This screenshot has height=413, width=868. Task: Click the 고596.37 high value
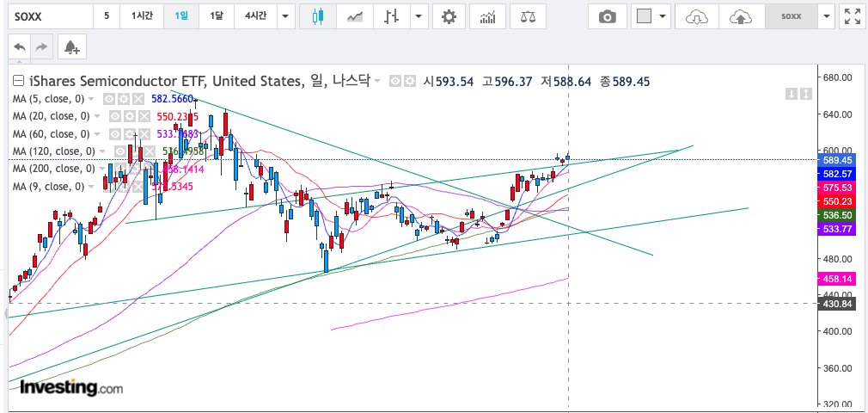(x=506, y=82)
